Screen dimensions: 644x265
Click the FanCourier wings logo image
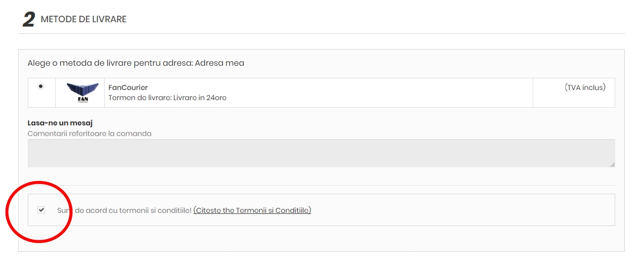(80, 93)
